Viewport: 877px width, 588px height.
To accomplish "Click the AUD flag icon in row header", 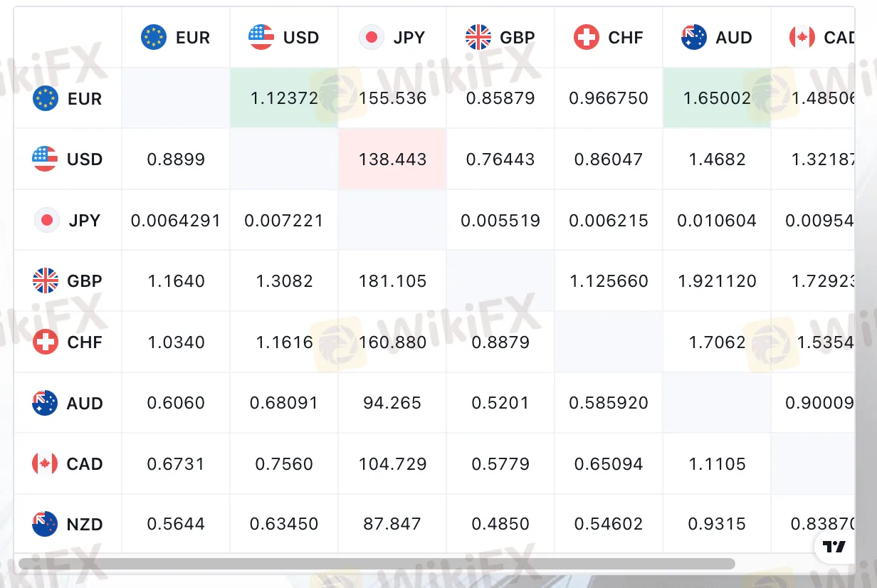I will pos(45,403).
